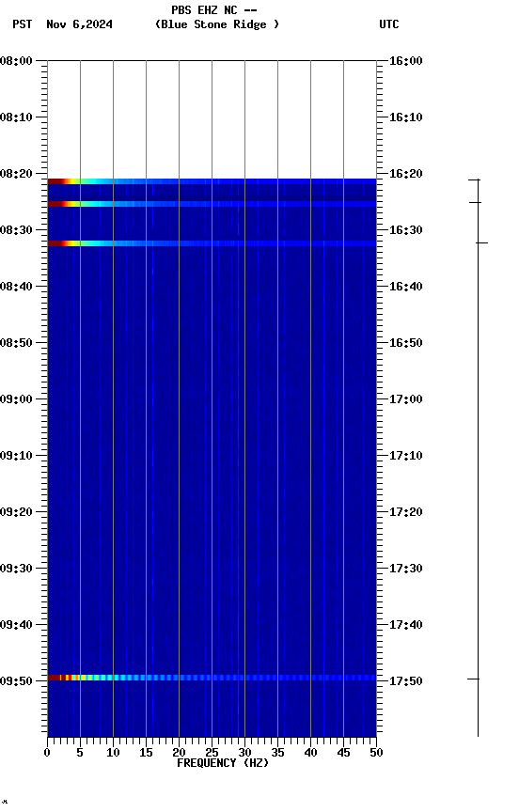The height and width of the screenshot is (812, 519).
Task: Click the 5 Hz frequency axis label
Action: (80, 753)
